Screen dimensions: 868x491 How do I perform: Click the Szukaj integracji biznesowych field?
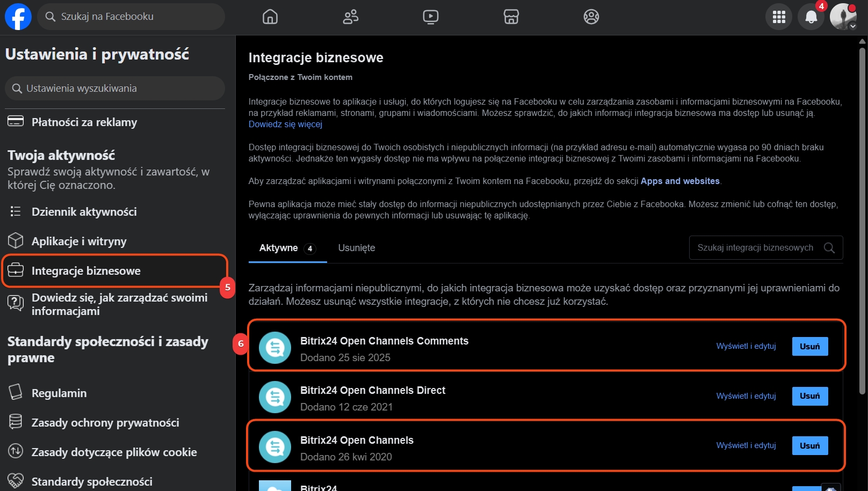[x=766, y=248]
